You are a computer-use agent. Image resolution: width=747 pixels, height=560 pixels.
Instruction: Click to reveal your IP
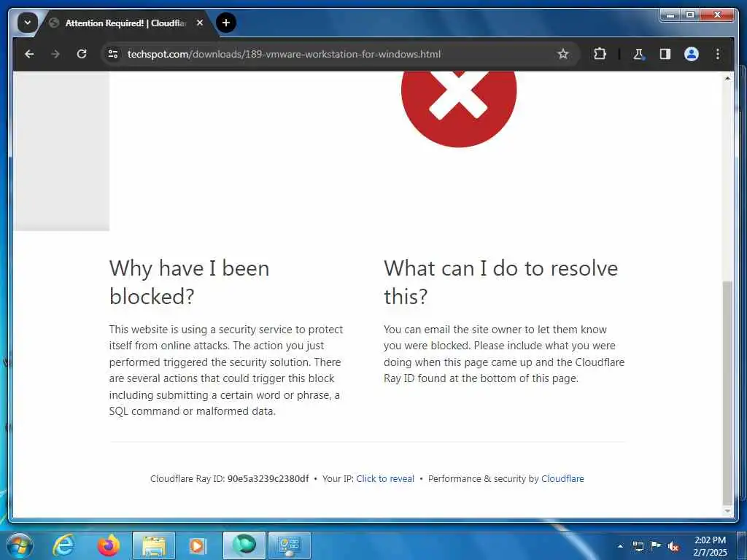coord(385,478)
